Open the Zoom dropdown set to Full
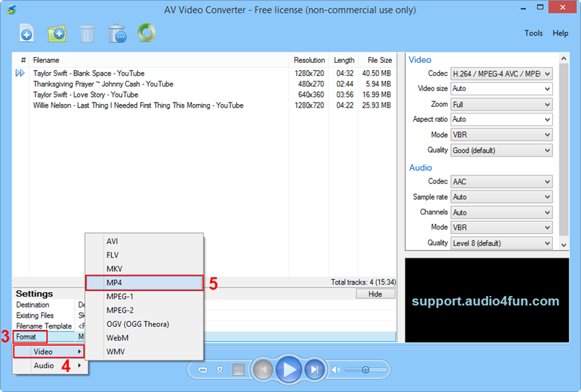Image resolution: width=581 pixels, height=392 pixels. (x=502, y=105)
